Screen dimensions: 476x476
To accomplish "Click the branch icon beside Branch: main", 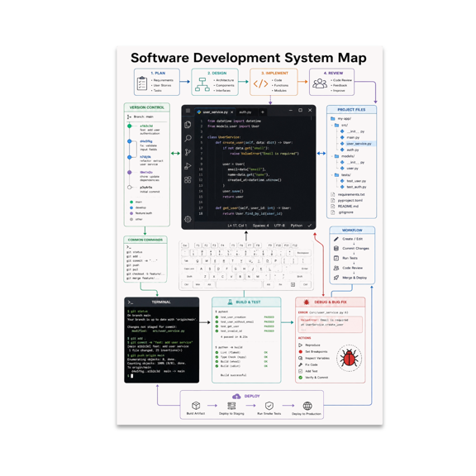I will coord(129,117).
